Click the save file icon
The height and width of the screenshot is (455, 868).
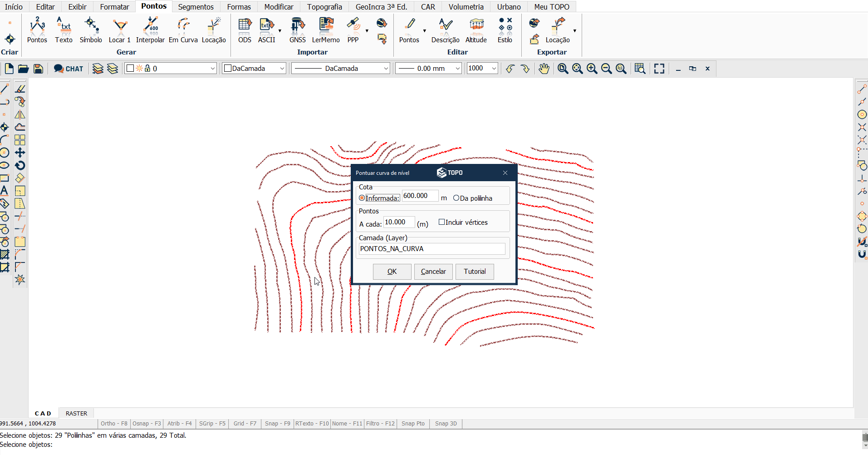(39, 69)
